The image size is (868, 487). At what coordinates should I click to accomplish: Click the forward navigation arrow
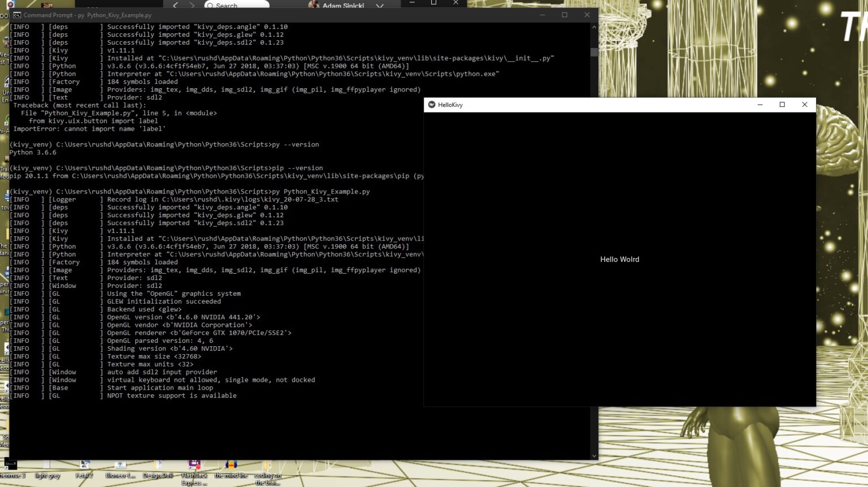click(191, 5)
